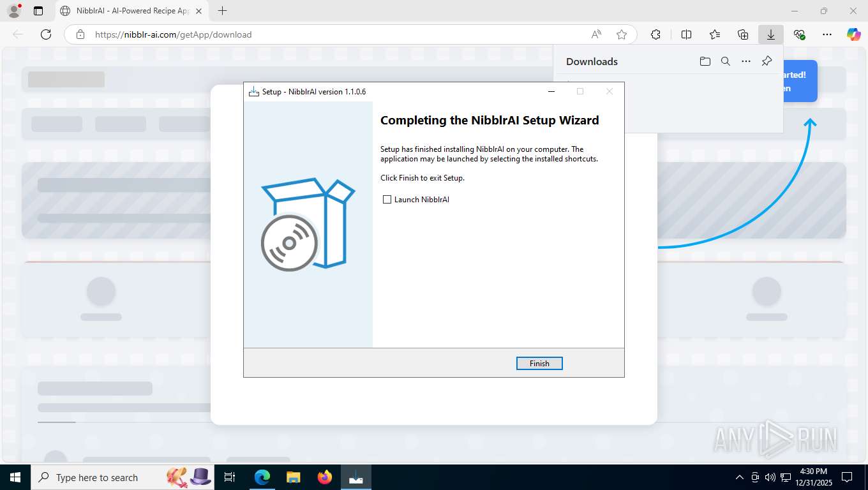Select the NibblrAI browser tab
This screenshot has height=490, width=868.
pos(131,11)
